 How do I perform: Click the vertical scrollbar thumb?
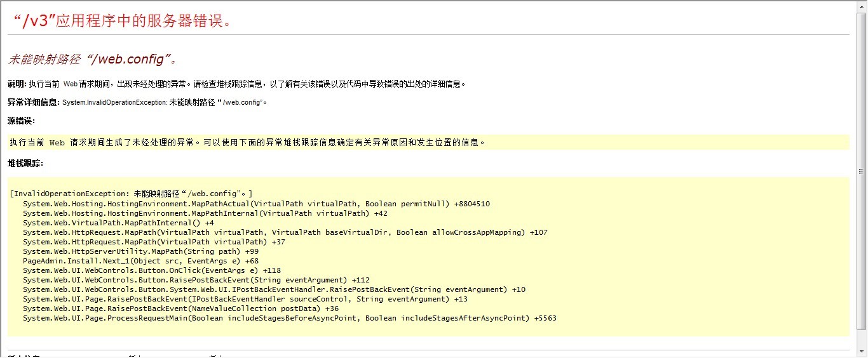click(862, 171)
